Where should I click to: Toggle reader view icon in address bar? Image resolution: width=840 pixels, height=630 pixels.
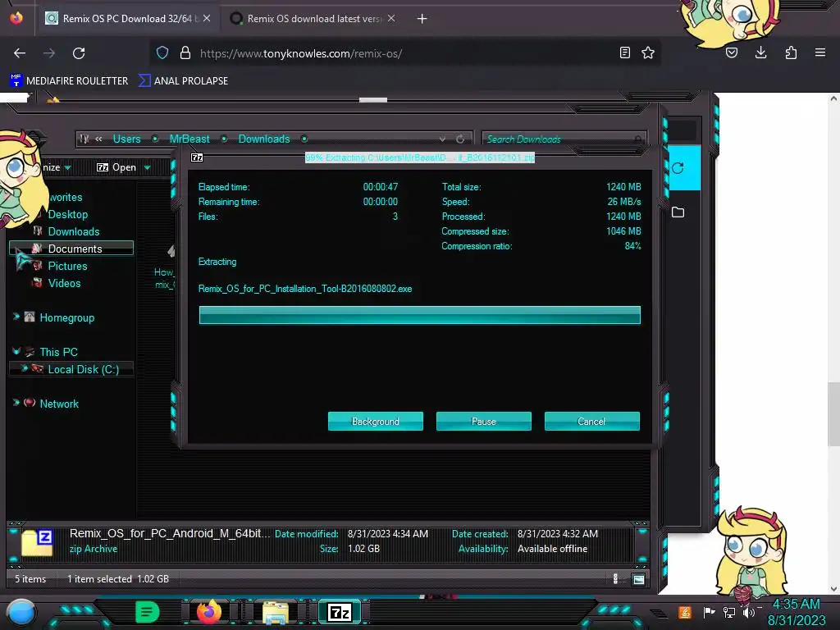coord(624,52)
